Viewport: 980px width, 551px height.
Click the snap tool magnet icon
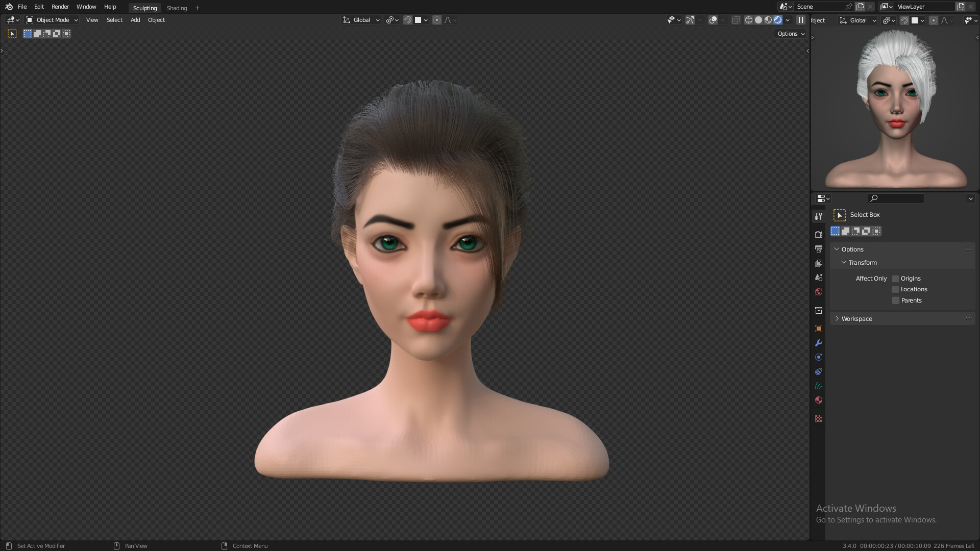[x=406, y=19]
